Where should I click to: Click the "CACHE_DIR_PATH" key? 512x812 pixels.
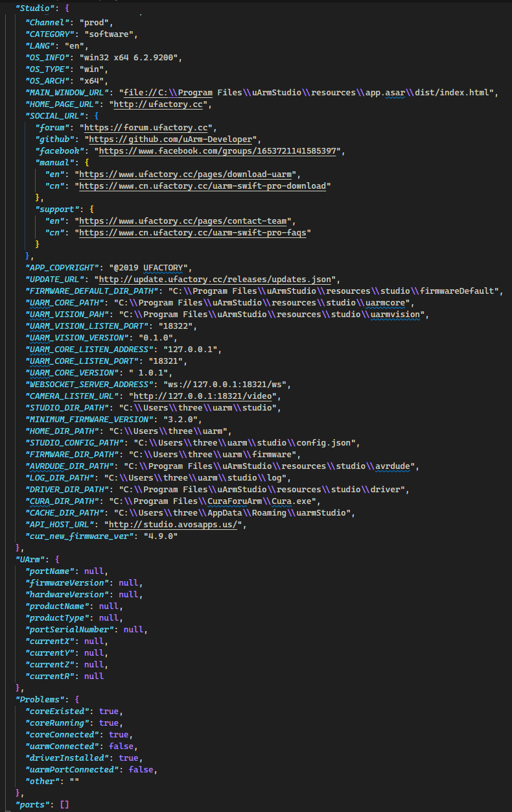pos(66,512)
